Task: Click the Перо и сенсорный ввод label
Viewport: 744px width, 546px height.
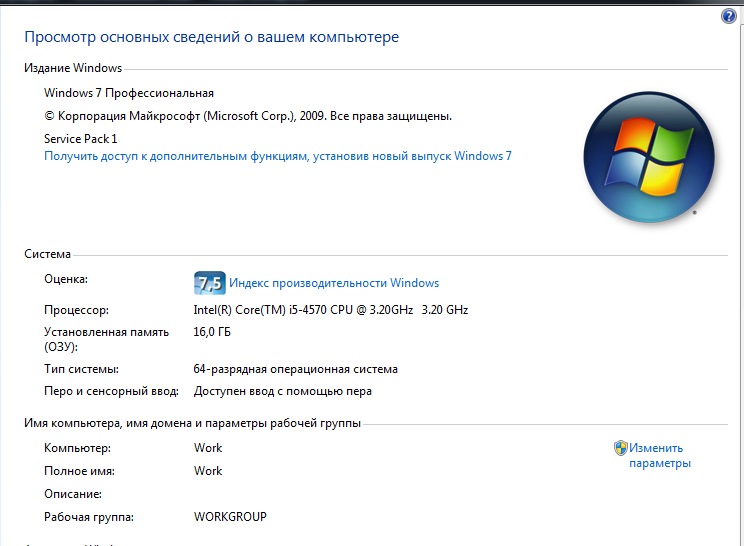Action: coord(112,391)
